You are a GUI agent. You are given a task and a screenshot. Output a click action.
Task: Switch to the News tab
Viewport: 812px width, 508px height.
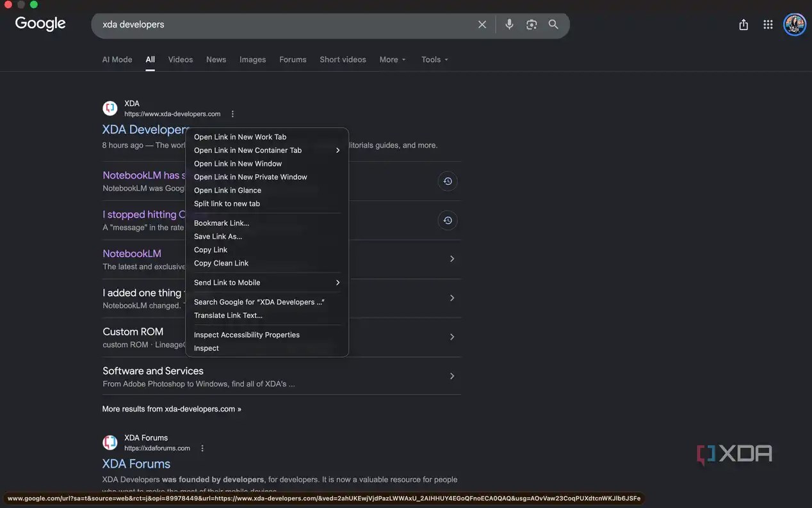click(216, 60)
